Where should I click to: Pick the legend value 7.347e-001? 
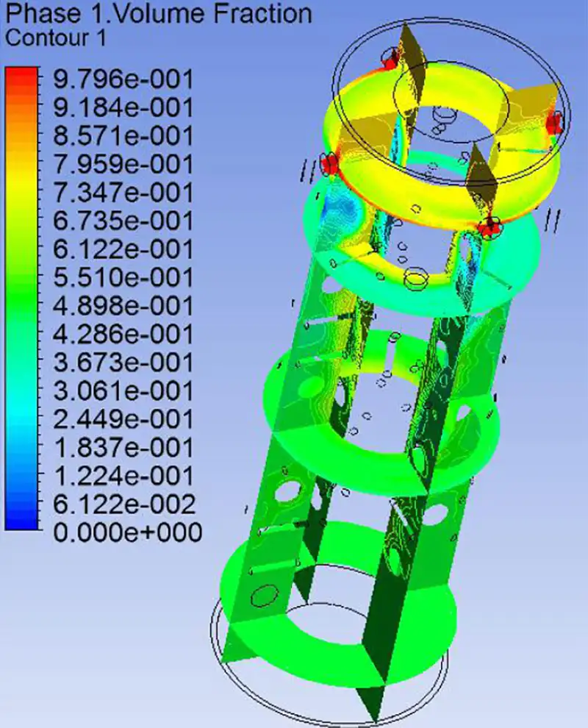click(x=123, y=193)
